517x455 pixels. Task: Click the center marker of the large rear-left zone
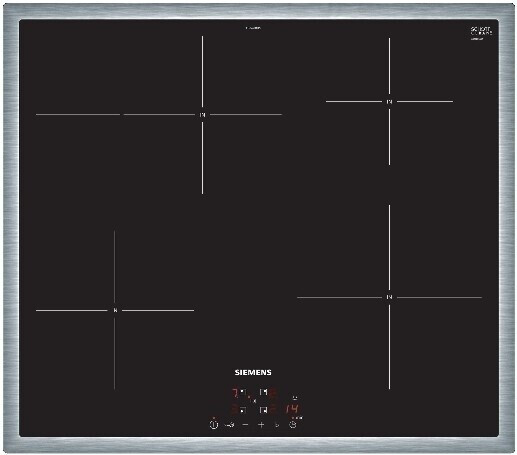pos(202,115)
